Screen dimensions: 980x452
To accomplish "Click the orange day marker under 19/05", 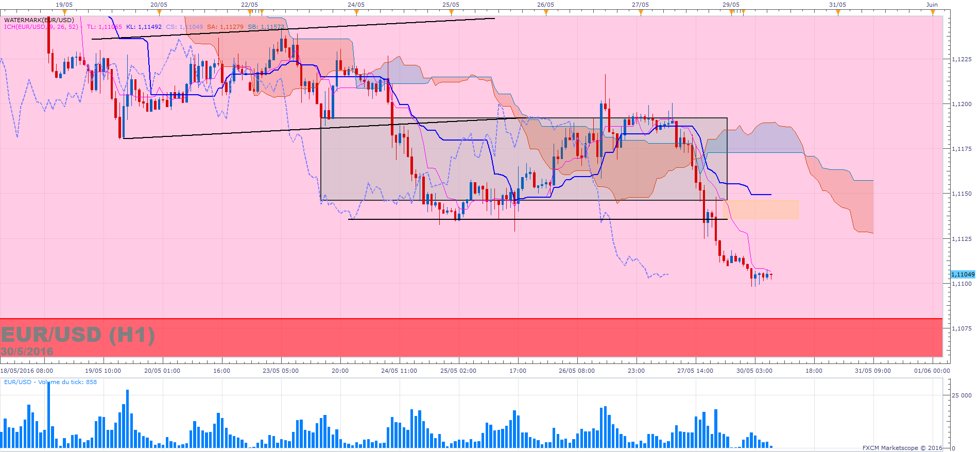I will [x=64, y=12].
